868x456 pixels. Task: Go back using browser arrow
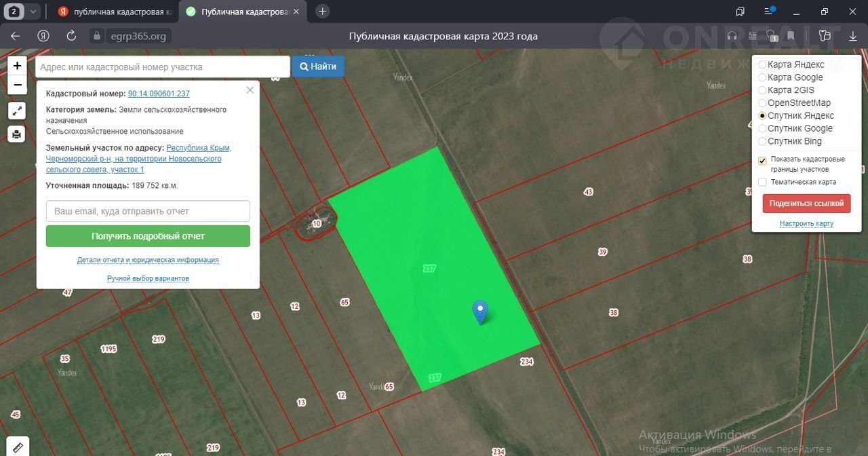[16, 36]
